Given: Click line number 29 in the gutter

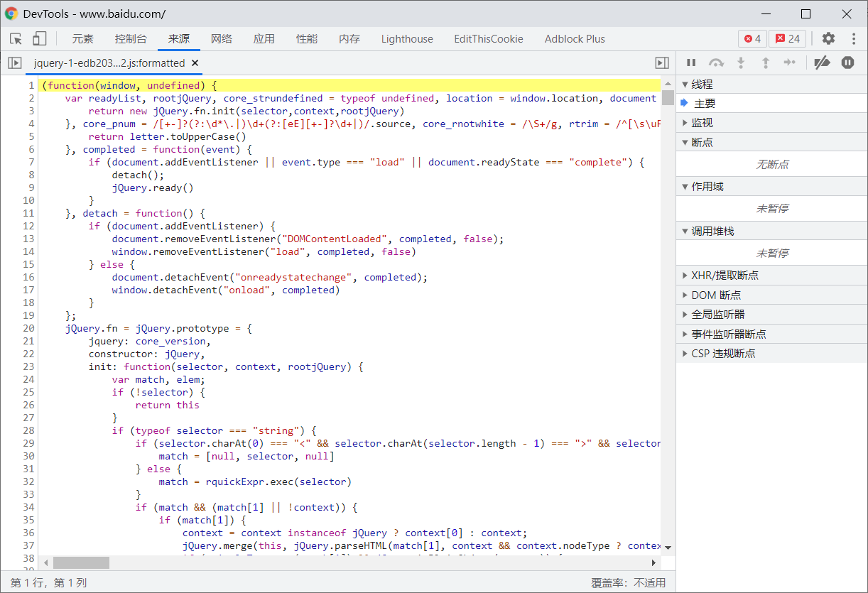Looking at the screenshot, I should pos(28,443).
